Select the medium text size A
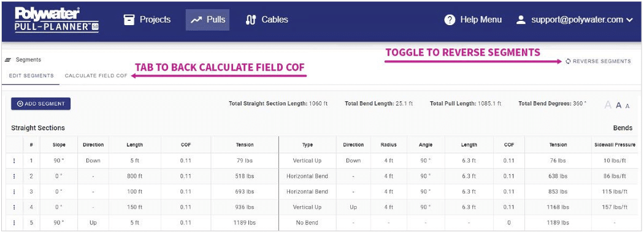644x233 pixels. coord(618,105)
